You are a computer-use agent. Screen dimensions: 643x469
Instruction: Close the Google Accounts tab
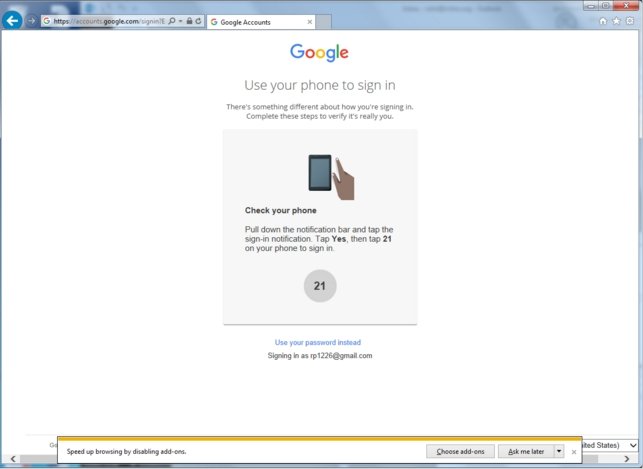coord(310,22)
